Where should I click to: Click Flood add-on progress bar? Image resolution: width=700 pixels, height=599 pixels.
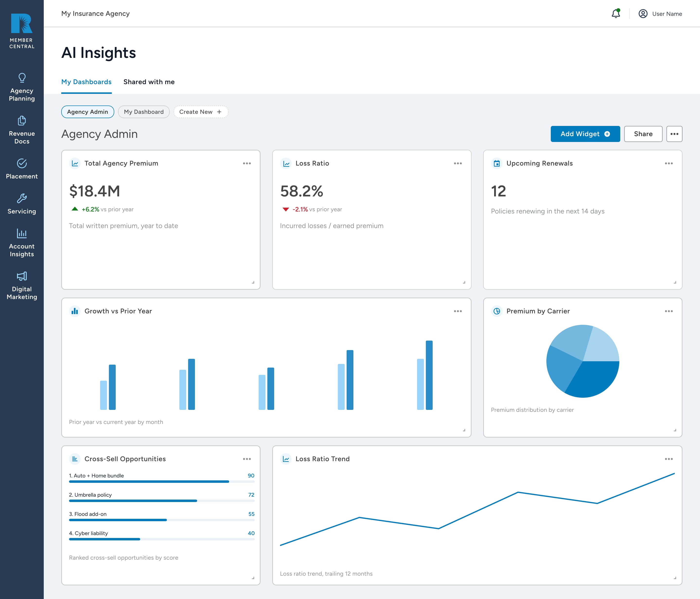(162, 520)
